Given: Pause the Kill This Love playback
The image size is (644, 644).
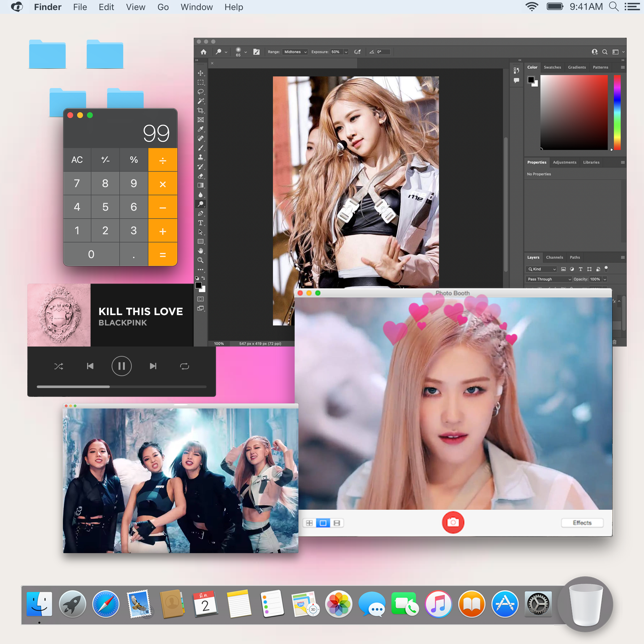Looking at the screenshot, I should [122, 366].
